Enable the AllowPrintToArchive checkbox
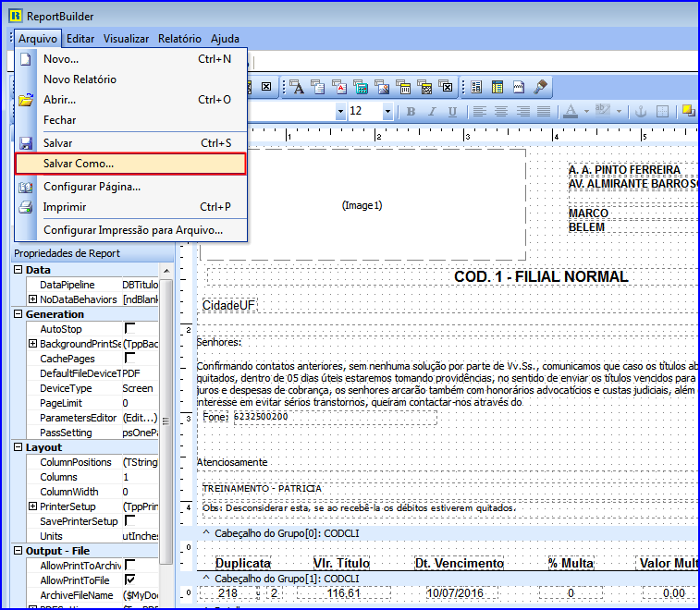 pos(129,565)
